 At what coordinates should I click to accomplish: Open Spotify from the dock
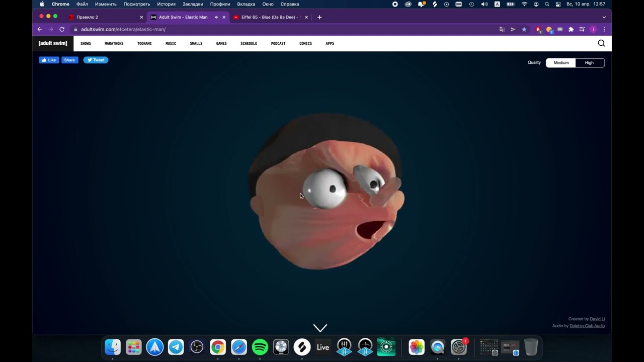[260, 347]
